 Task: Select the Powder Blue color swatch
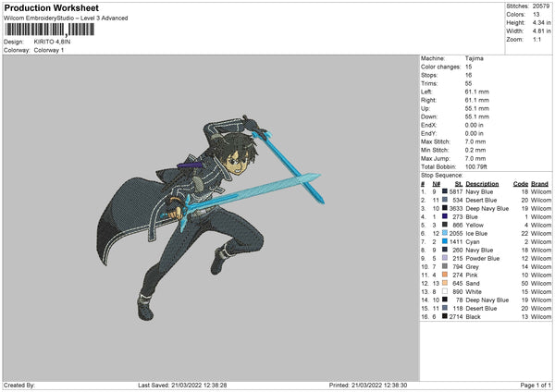[445, 258]
